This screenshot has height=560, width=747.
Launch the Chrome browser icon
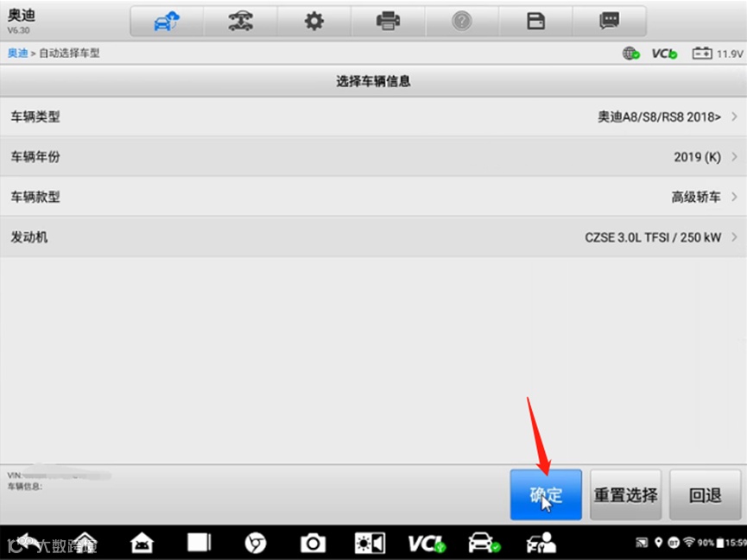tap(256, 543)
